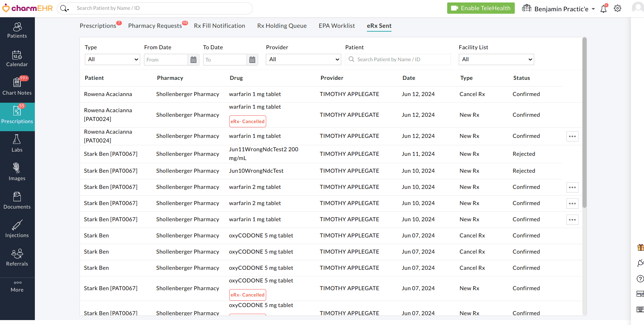Viewport: 644px width, 325px height.
Task: Open Chart Notes in sidebar
Action: click(17, 87)
